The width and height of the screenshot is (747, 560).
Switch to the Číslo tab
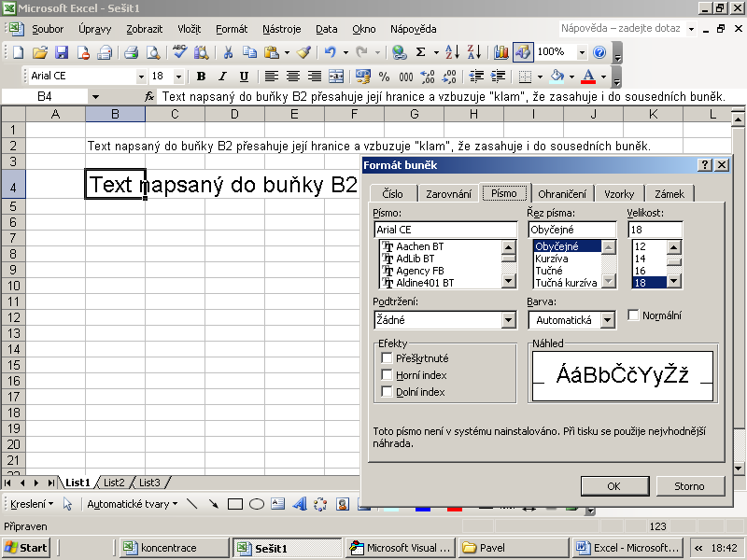tap(392, 194)
